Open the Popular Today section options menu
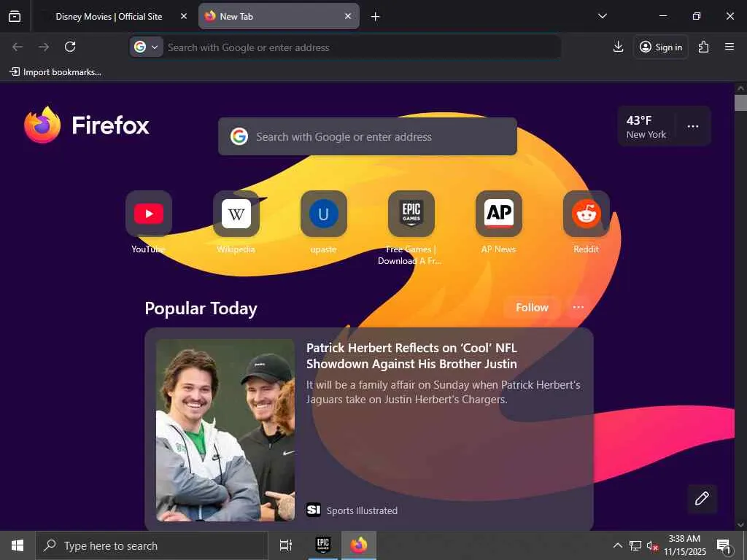The width and height of the screenshot is (747, 560). (x=578, y=307)
